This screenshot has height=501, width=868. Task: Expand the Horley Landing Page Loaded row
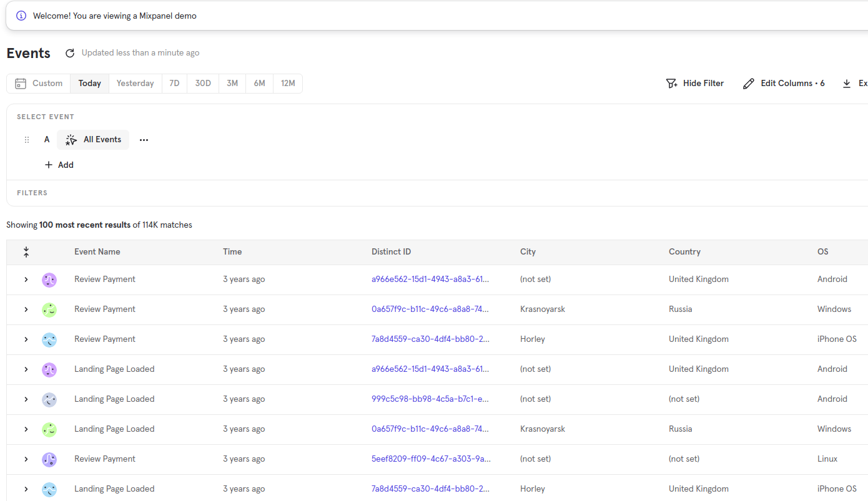26,489
